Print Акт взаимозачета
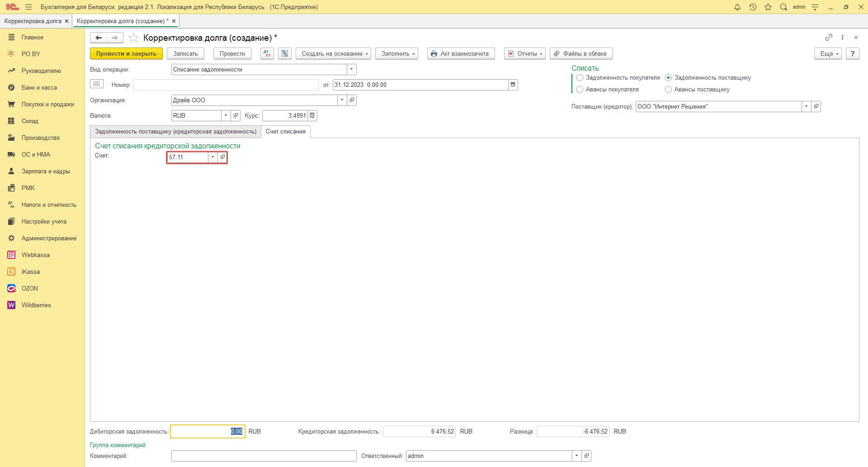868x467 pixels. click(461, 53)
